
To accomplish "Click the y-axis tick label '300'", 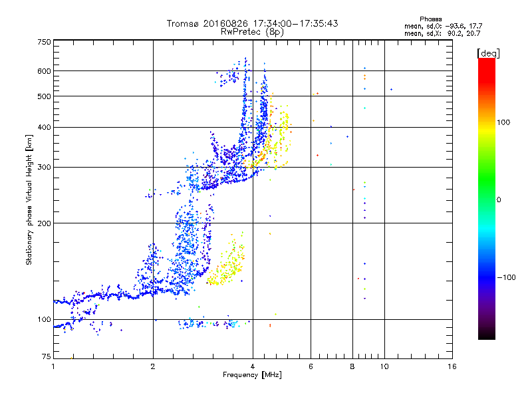I will (x=45, y=168).
